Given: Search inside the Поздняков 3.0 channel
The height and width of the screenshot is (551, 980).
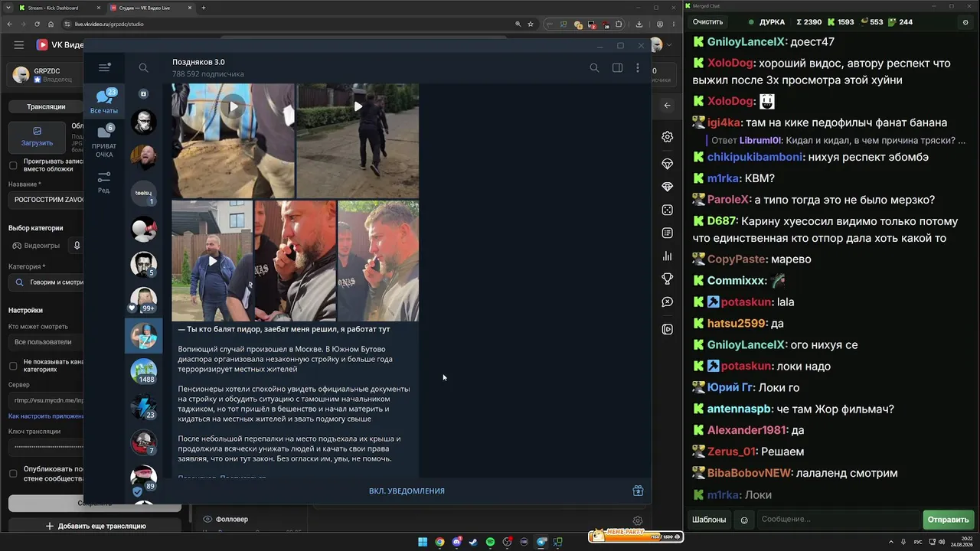Looking at the screenshot, I should click(594, 67).
